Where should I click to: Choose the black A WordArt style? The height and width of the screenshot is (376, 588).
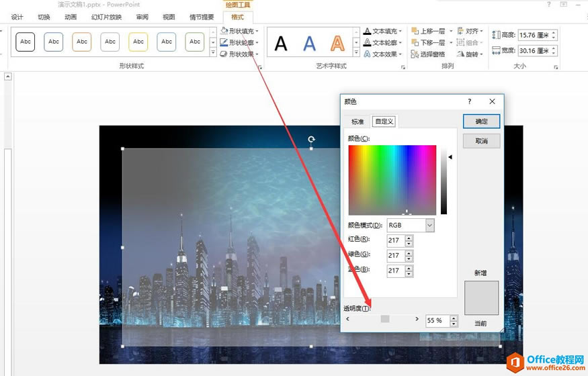280,44
